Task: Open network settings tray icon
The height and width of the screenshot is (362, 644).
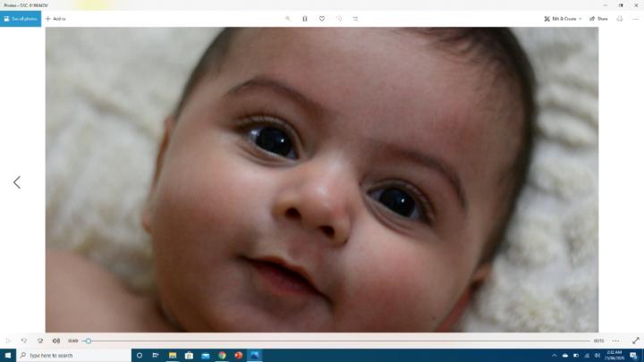Action: coord(587,356)
